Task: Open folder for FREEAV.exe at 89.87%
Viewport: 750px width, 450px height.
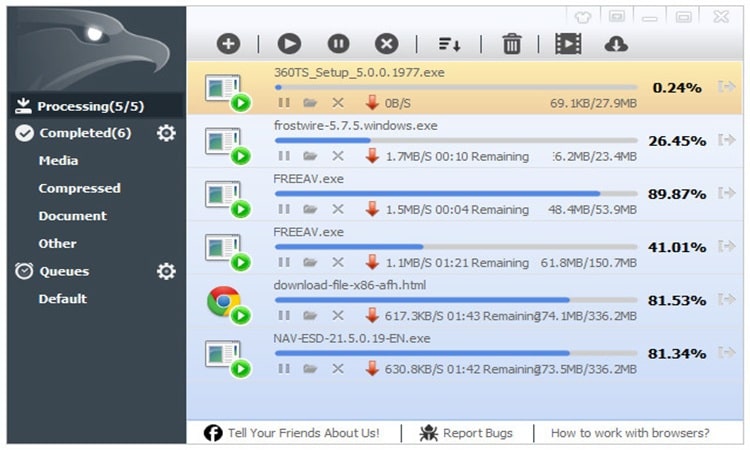Action: tap(311, 209)
